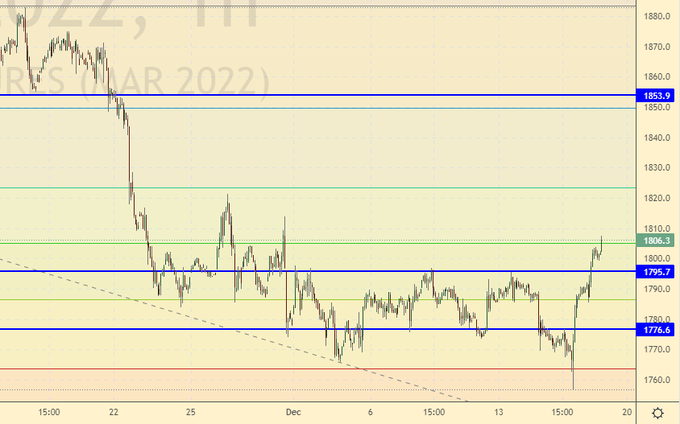Screen dimensions: 680x424
Task: Click the 22 date label on time axis
Action: (114, 411)
